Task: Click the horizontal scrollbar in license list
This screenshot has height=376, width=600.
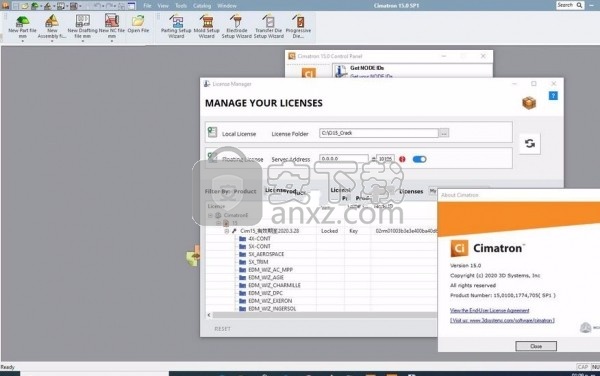Action: point(324,315)
